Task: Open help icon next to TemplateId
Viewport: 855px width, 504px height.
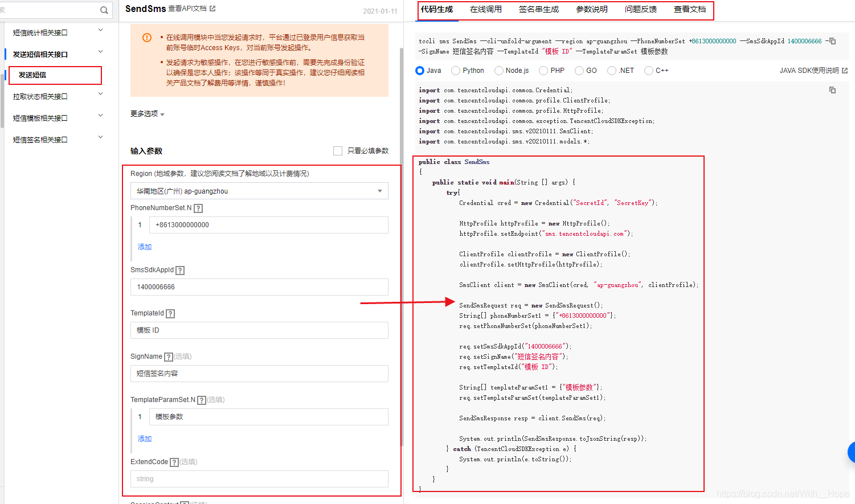Action: (x=170, y=314)
